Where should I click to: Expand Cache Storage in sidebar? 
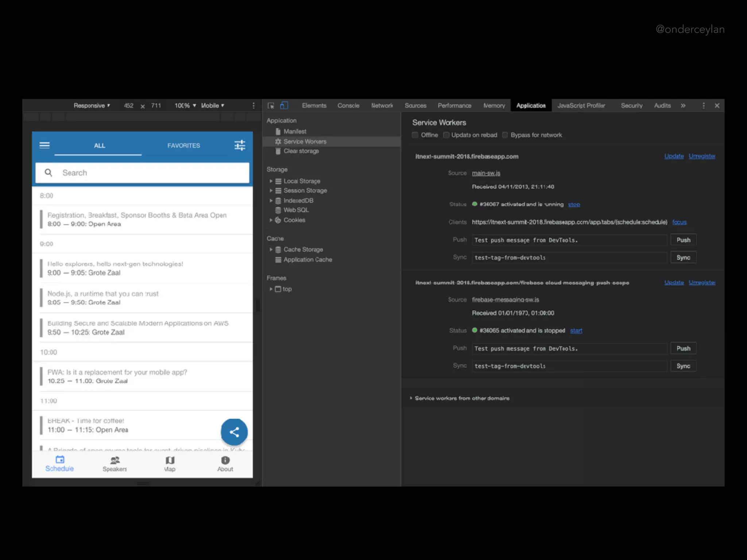[271, 249]
